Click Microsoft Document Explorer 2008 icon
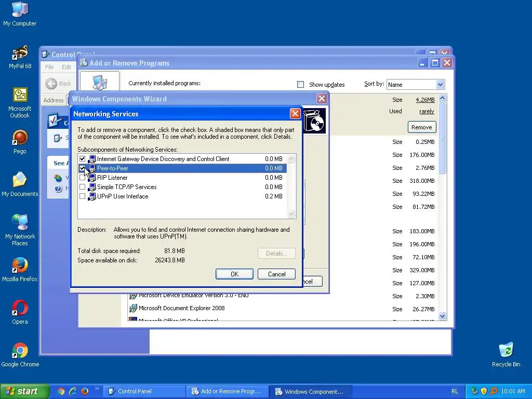532x399 pixels. click(133, 309)
